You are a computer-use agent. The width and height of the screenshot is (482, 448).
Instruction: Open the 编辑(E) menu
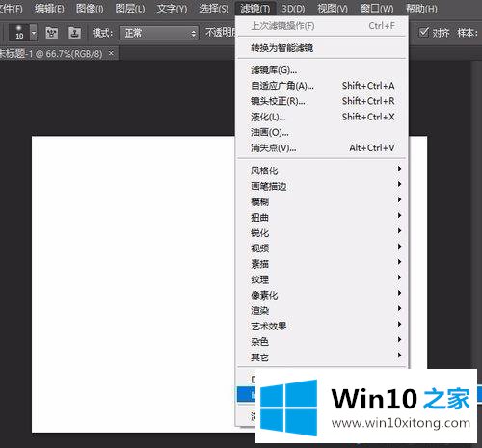49,9
